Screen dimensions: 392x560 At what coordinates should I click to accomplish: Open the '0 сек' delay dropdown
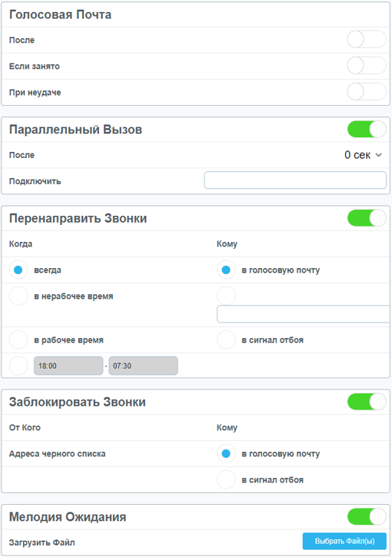[x=363, y=155]
